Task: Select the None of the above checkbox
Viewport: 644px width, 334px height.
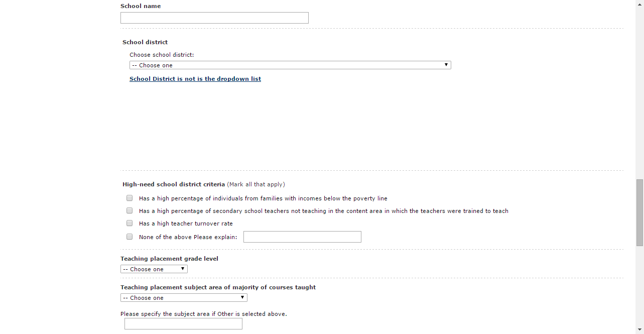Action: point(130,236)
